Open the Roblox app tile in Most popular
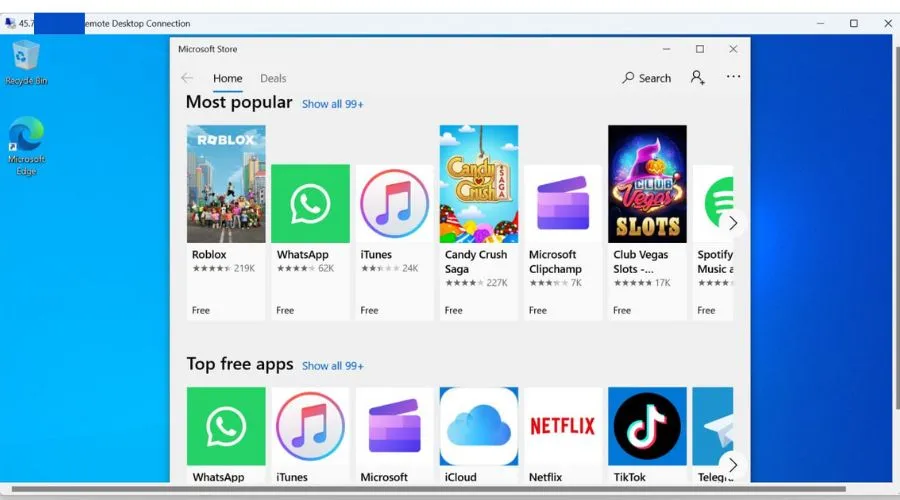Image resolution: width=900 pixels, height=500 pixels. tap(226, 184)
